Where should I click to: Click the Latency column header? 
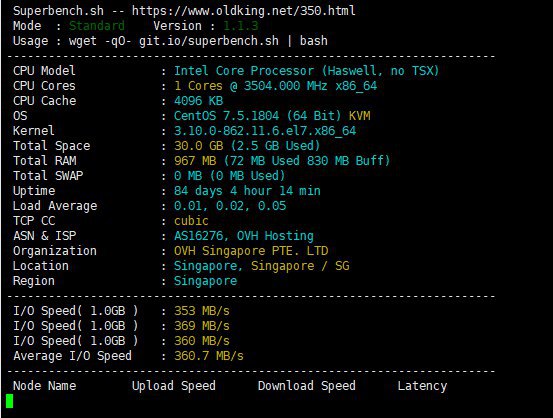pos(422,386)
